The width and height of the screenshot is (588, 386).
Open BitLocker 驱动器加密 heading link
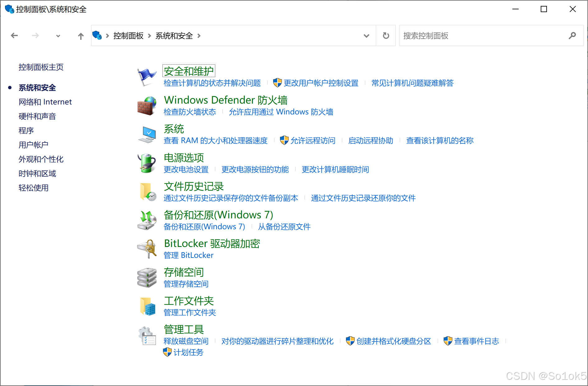coord(212,244)
